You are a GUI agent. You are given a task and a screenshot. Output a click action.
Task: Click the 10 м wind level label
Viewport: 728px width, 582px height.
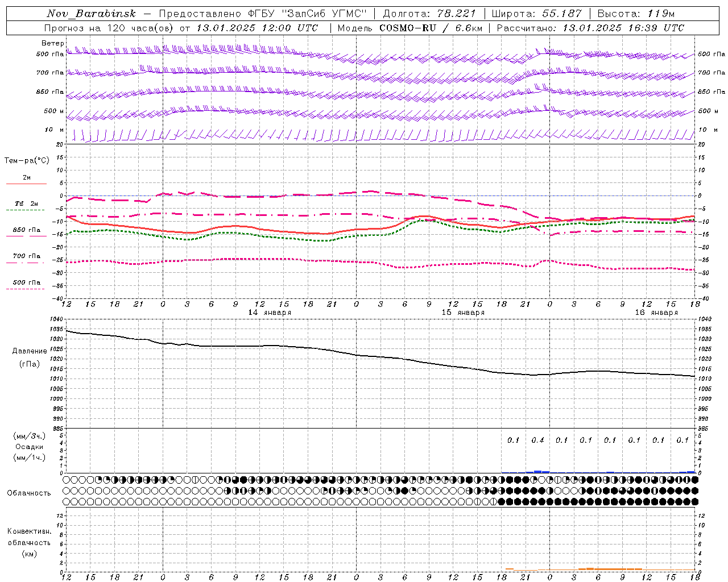click(54, 130)
